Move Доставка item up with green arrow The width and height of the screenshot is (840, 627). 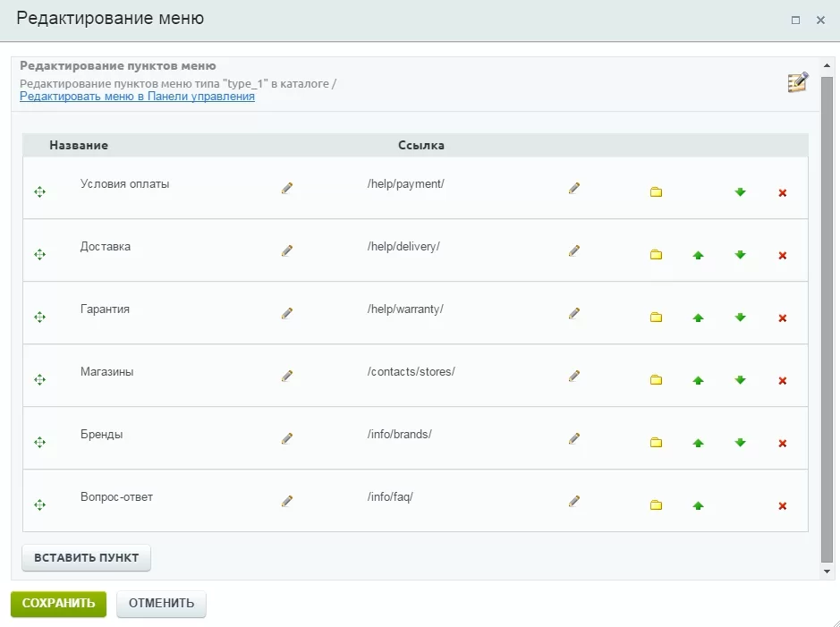(x=698, y=256)
